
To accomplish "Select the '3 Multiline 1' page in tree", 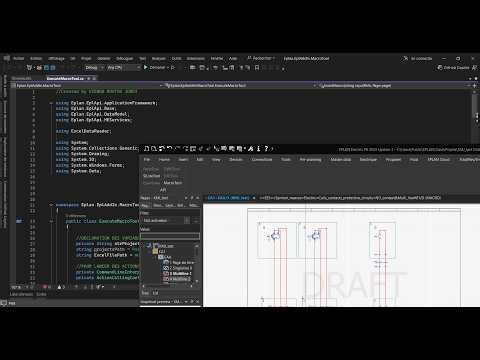I will [x=178, y=273].
